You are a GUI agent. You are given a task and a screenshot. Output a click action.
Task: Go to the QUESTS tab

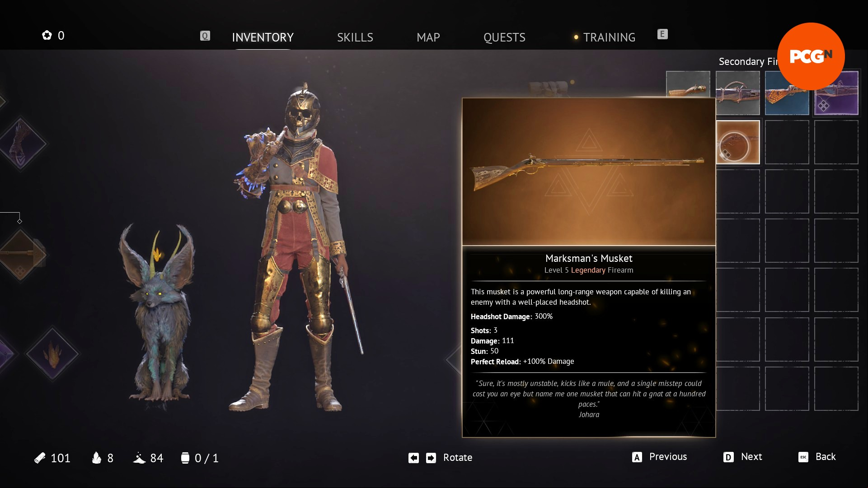(504, 37)
